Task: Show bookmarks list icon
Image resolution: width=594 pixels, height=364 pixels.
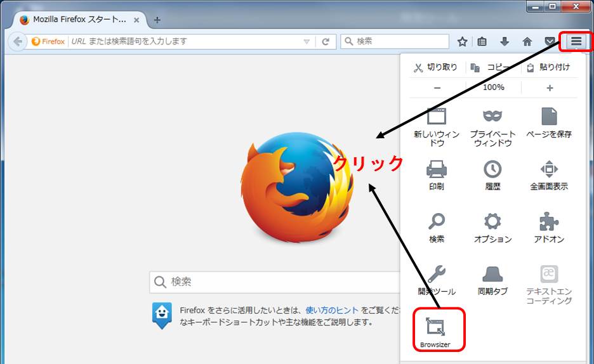Action: click(x=482, y=41)
